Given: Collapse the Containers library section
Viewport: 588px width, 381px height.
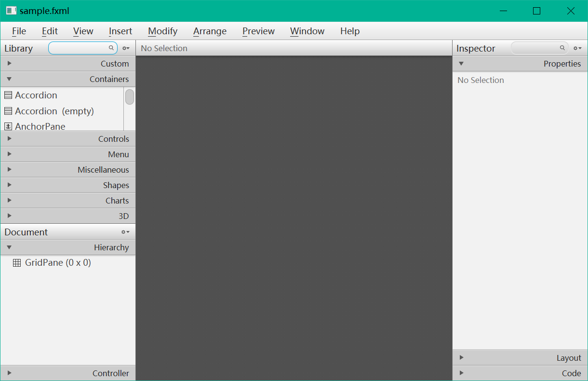Looking at the screenshot, I should [68, 79].
